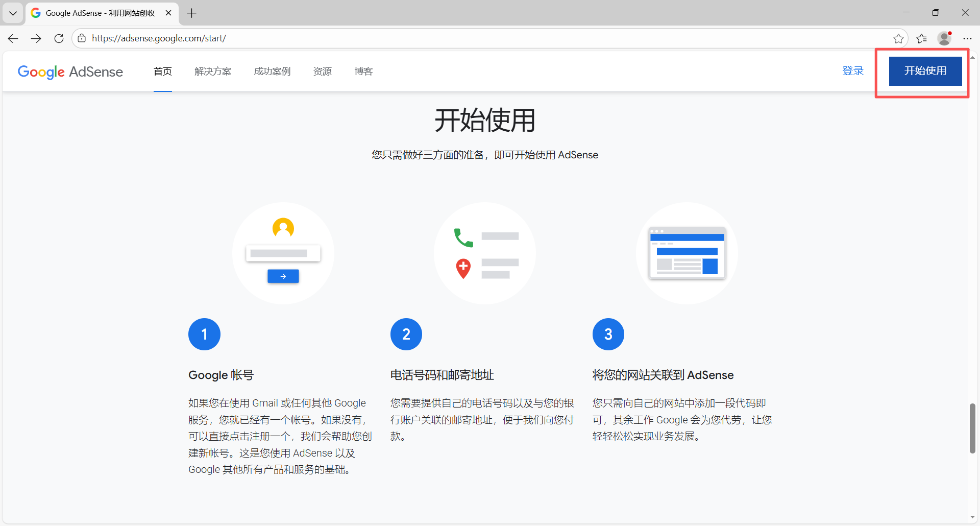Open the favorites list icon
Image resolution: width=980 pixels, height=526 pixels.
pos(921,38)
